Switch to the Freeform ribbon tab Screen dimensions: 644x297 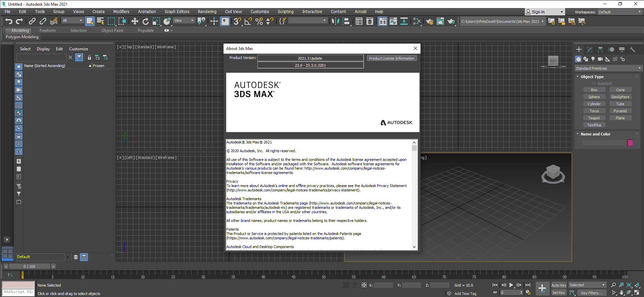(x=48, y=31)
